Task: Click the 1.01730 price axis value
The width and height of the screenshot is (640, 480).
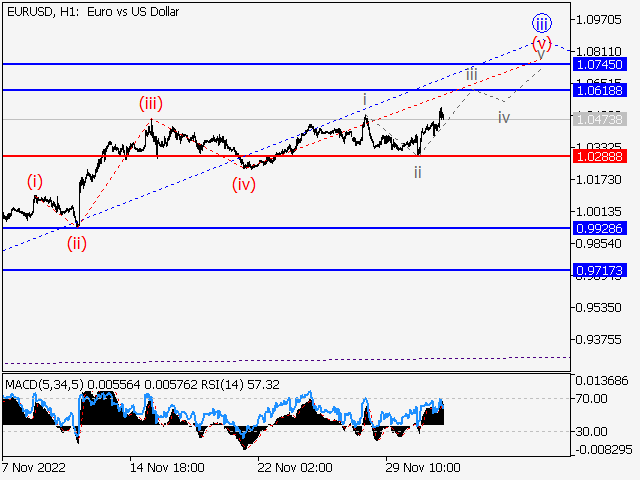Action: tap(599, 180)
